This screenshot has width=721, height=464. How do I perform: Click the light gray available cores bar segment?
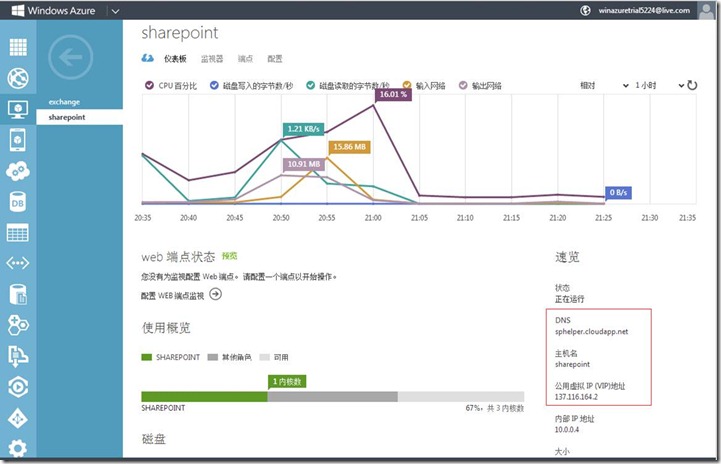click(x=461, y=396)
